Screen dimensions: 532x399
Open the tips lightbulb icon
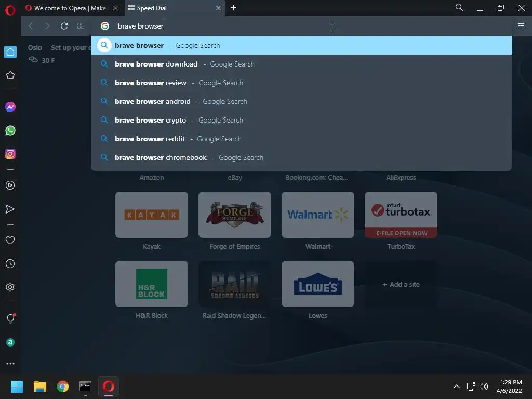(x=10, y=318)
